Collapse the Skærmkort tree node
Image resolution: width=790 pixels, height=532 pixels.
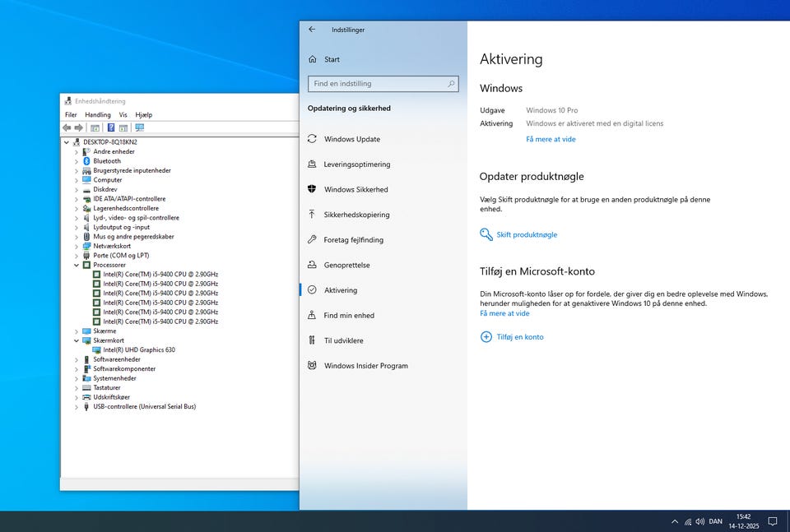tap(77, 340)
